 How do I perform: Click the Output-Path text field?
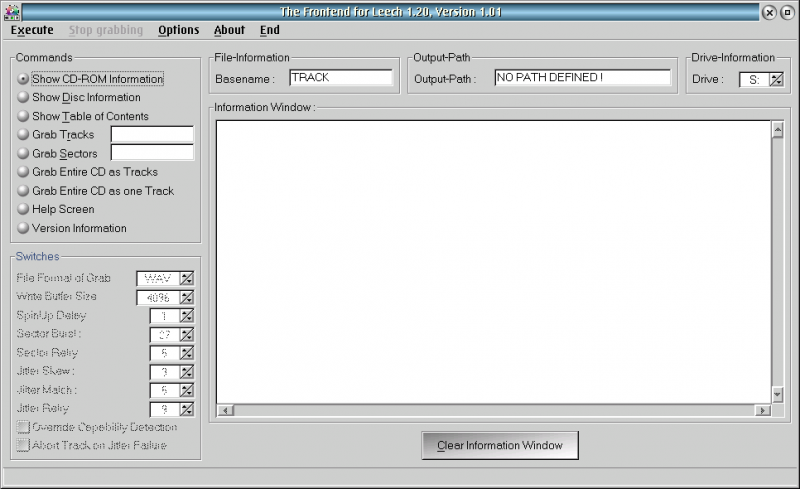coord(583,78)
